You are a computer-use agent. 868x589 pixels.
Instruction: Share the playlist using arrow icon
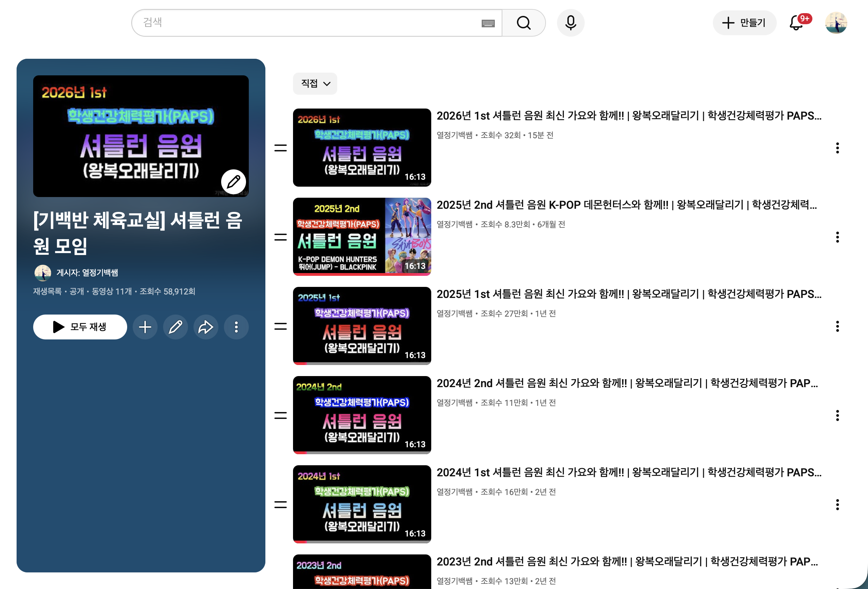pyautogui.click(x=205, y=327)
